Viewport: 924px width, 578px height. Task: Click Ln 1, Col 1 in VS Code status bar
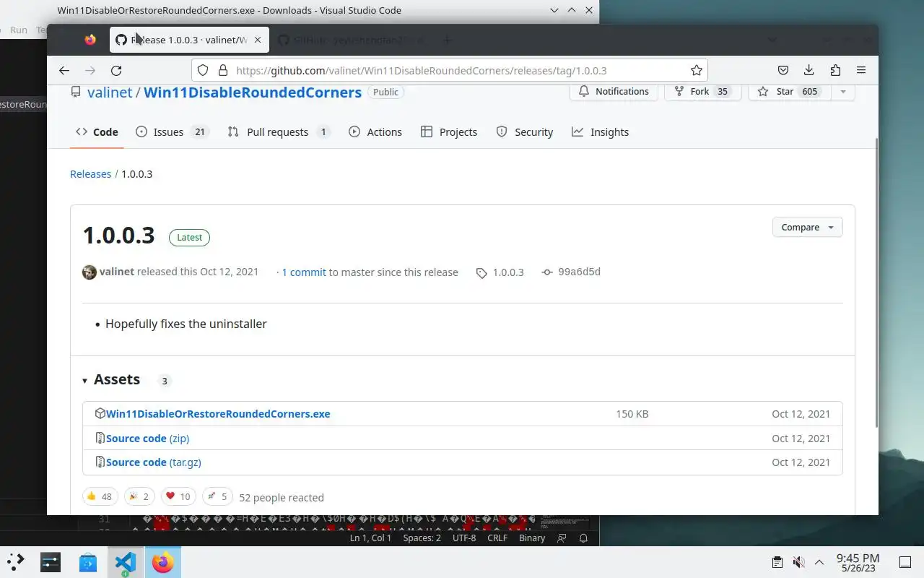pos(370,538)
